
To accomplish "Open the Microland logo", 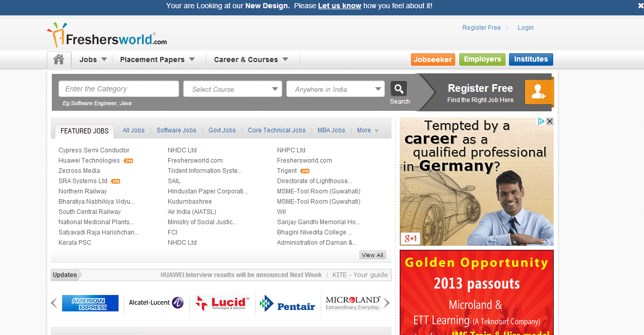I will (353, 303).
